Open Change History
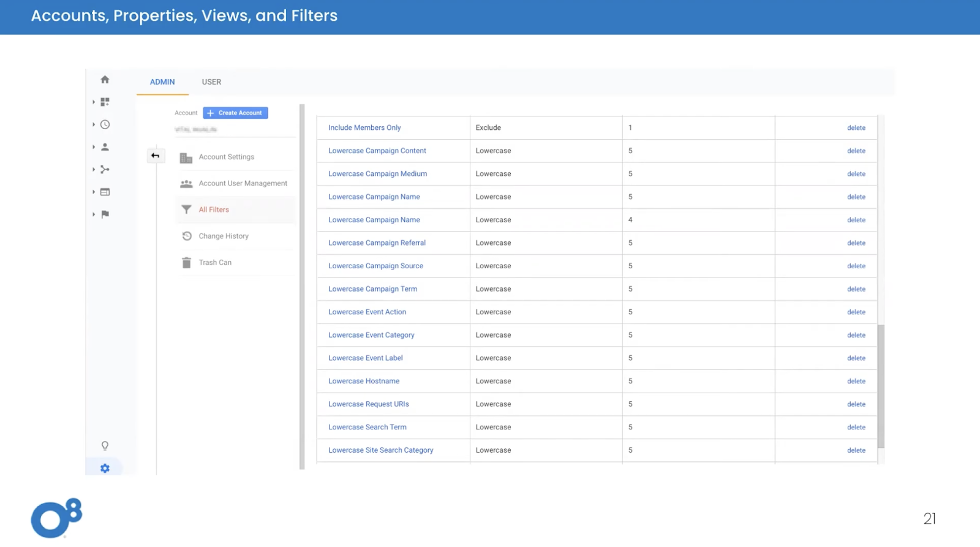The width and height of the screenshot is (980, 547). pyautogui.click(x=224, y=236)
